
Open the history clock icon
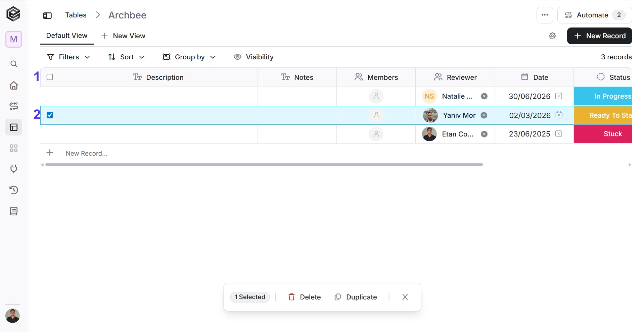point(14,190)
